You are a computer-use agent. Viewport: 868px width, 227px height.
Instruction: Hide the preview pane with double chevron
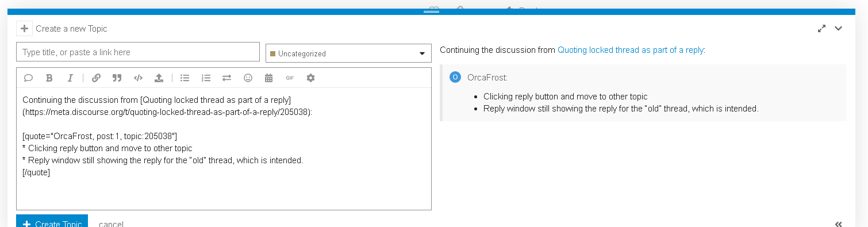838,224
